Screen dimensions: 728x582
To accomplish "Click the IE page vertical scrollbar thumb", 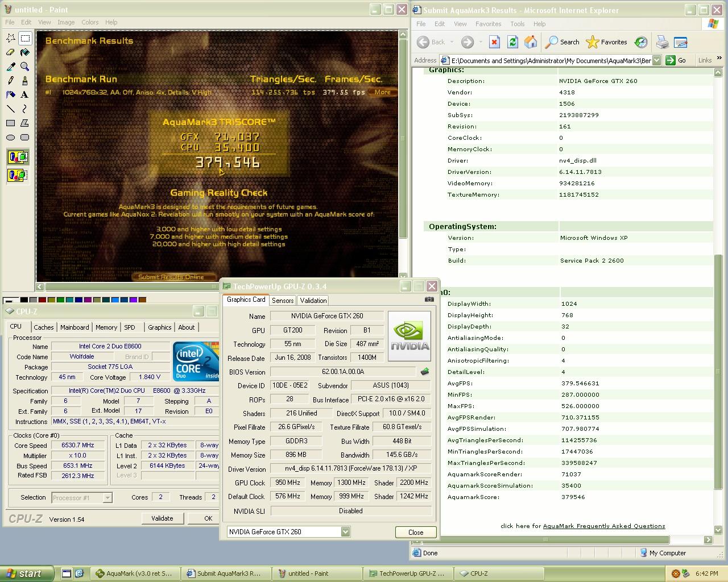I will coord(718,372).
